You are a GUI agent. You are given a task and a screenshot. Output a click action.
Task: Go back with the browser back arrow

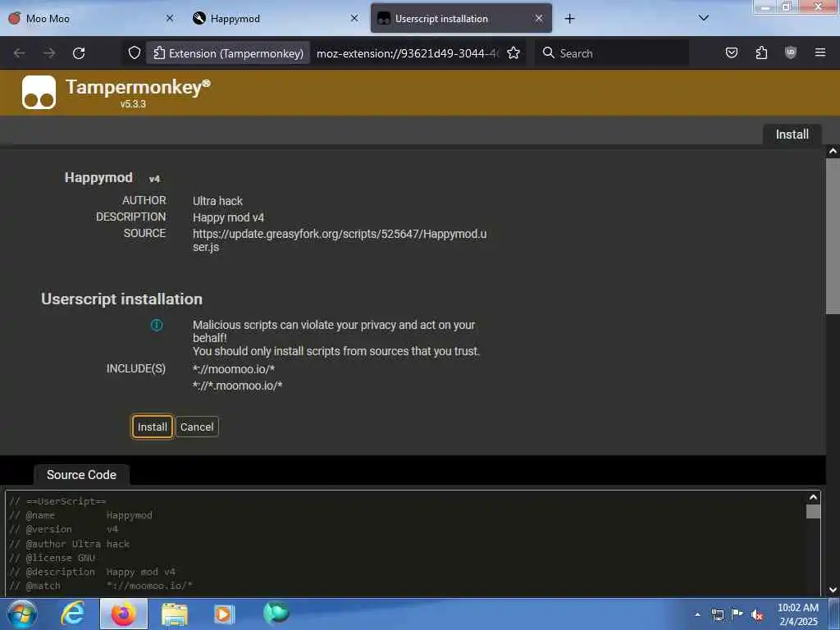[20, 53]
